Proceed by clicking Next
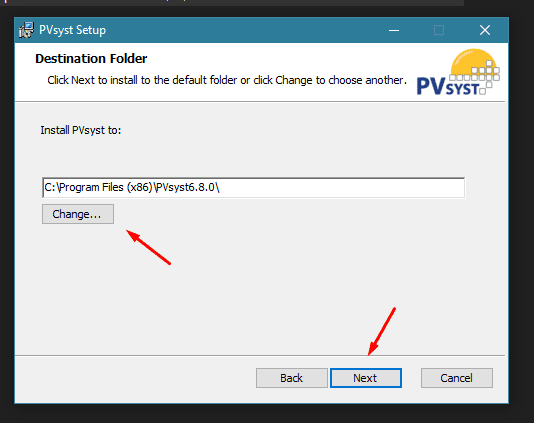 (365, 378)
